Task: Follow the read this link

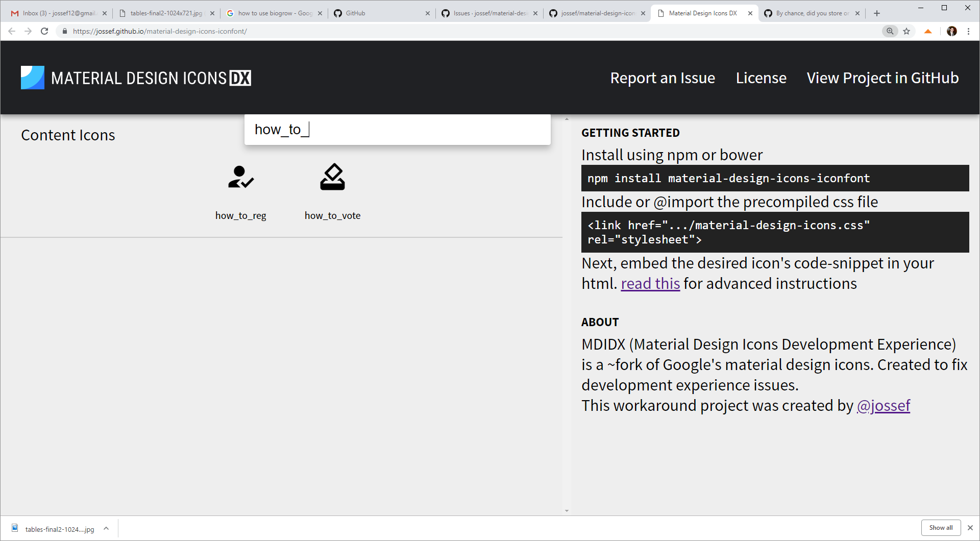Action: coord(650,284)
